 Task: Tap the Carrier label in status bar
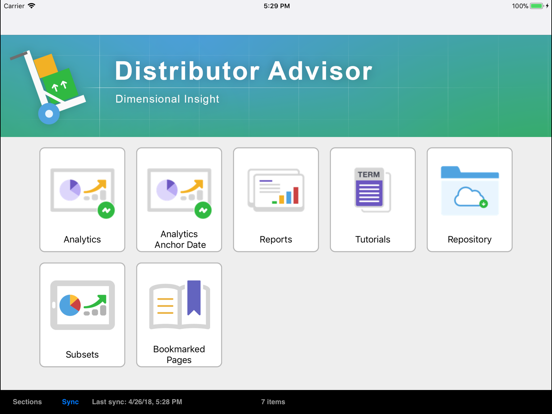[x=14, y=6]
